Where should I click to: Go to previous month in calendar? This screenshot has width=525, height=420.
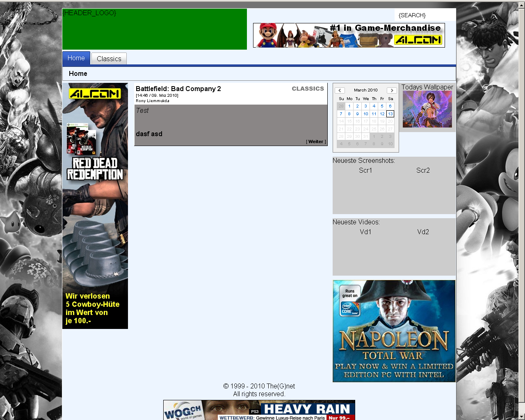tap(340, 90)
